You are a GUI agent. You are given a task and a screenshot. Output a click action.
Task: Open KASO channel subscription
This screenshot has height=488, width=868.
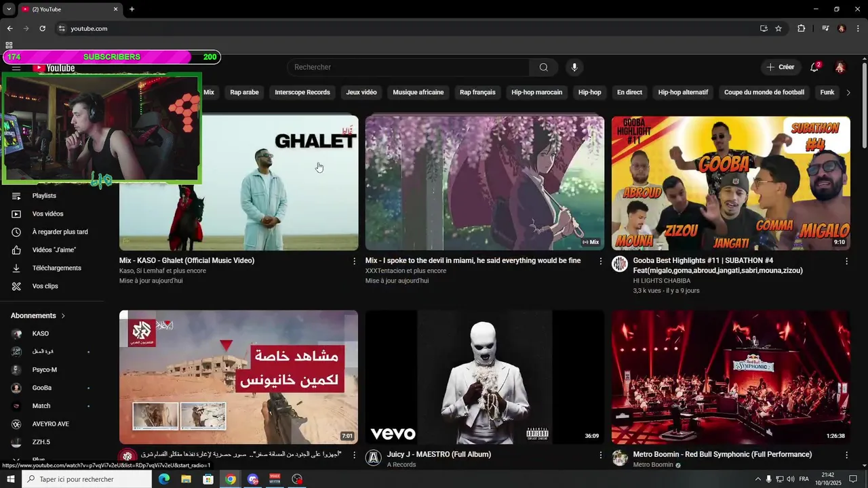click(x=54, y=333)
